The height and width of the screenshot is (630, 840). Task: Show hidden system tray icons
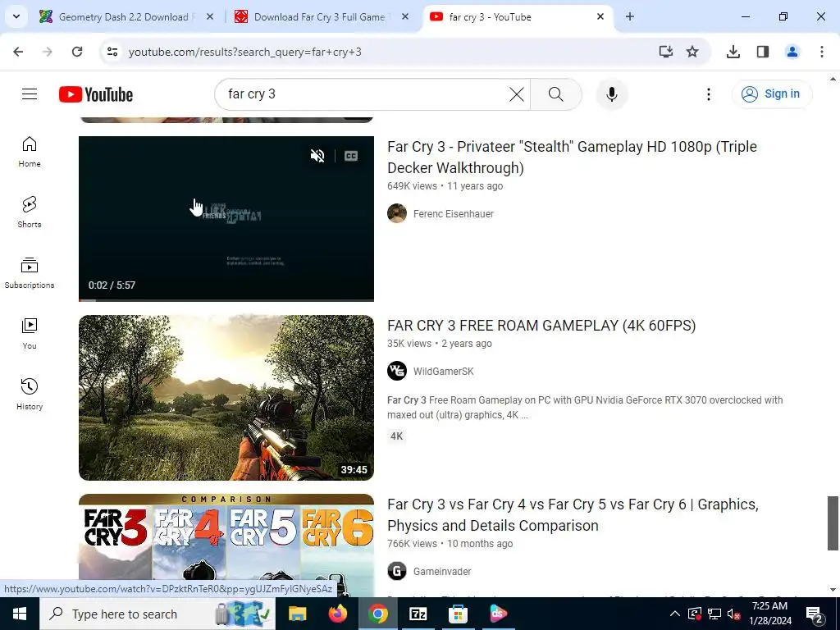pyautogui.click(x=675, y=614)
